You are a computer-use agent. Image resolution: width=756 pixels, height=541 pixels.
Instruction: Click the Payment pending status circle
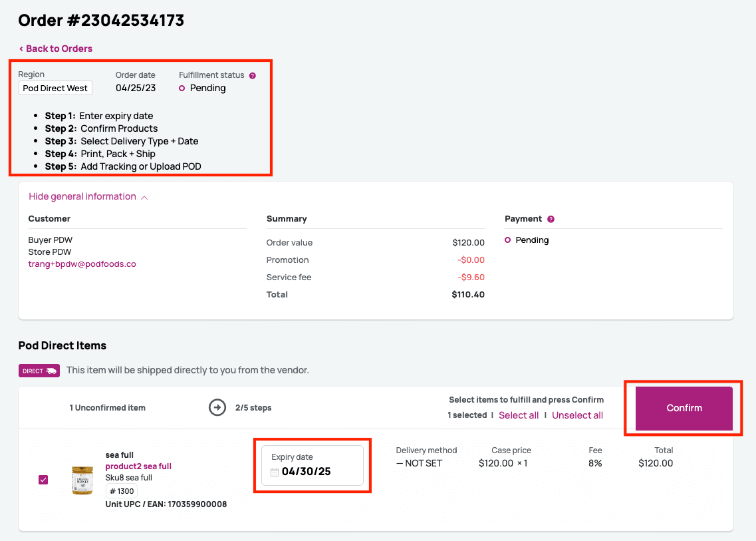[508, 240]
